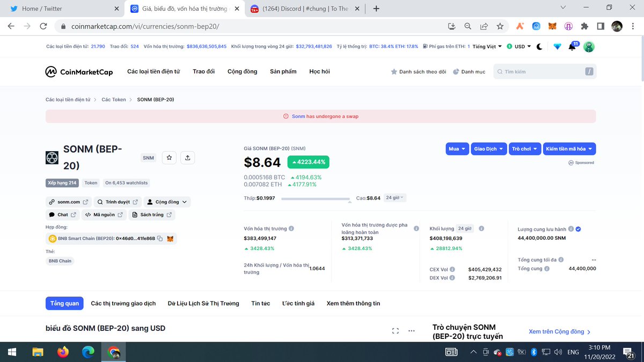
Task: Open the notifications bell icon
Action: [572, 47]
